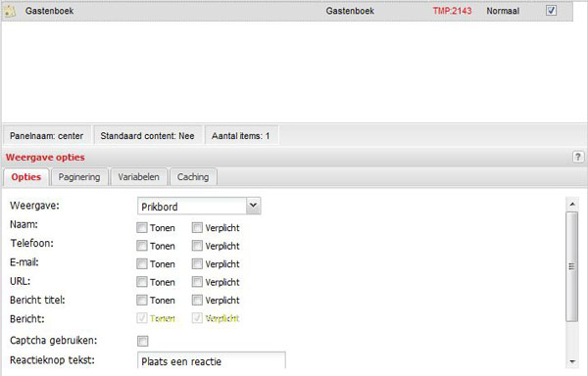Uncheck the Gastenboek row checkbox

[551, 11]
